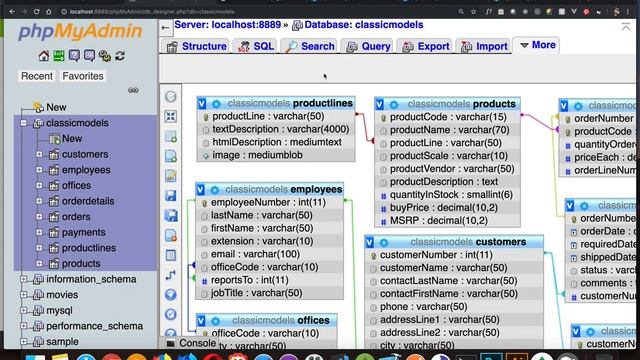This screenshot has width=640, height=360.
Task: Expand the customers table node
Action: click(x=39, y=154)
